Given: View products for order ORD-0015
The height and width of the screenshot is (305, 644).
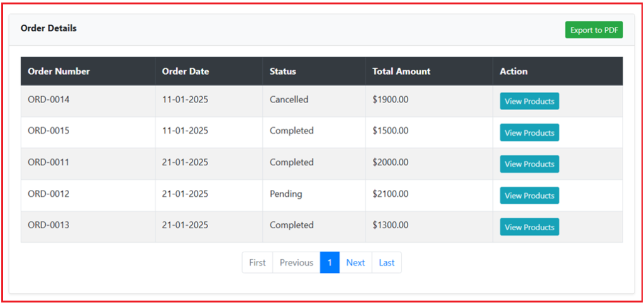Looking at the screenshot, I should click(x=529, y=133).
